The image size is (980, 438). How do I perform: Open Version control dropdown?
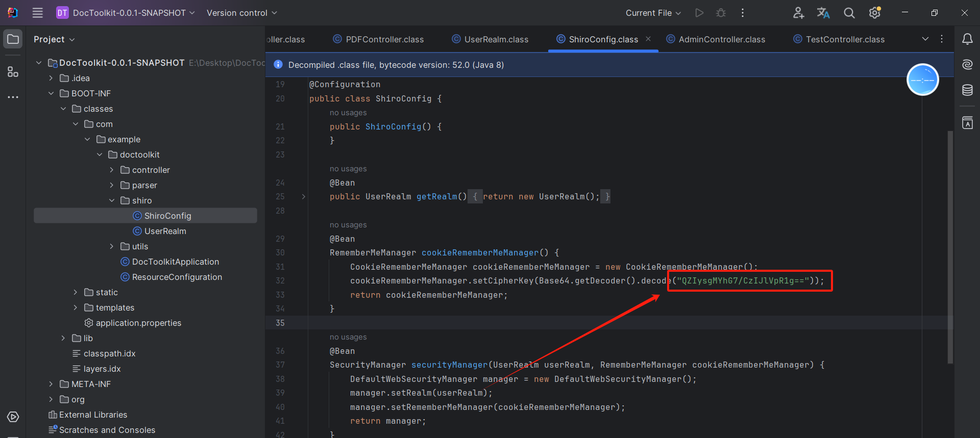coord(241,13)
